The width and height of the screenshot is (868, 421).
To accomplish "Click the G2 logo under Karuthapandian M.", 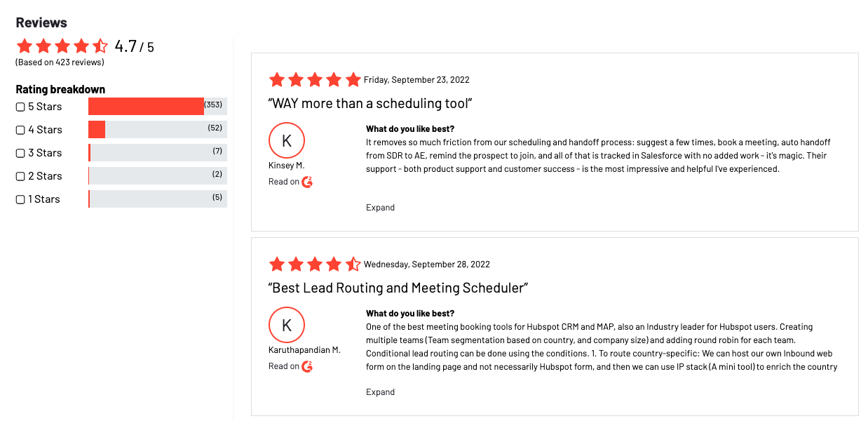I will [307, 366].
